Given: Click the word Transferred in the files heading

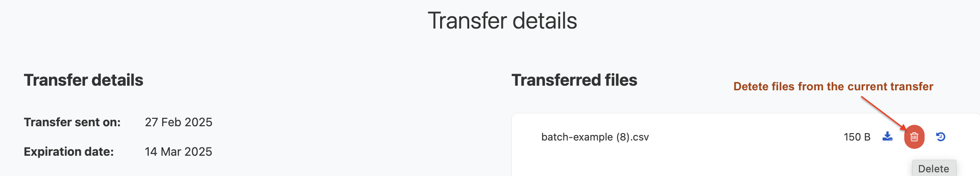Looking at the screenshot, I should [556, 80].
